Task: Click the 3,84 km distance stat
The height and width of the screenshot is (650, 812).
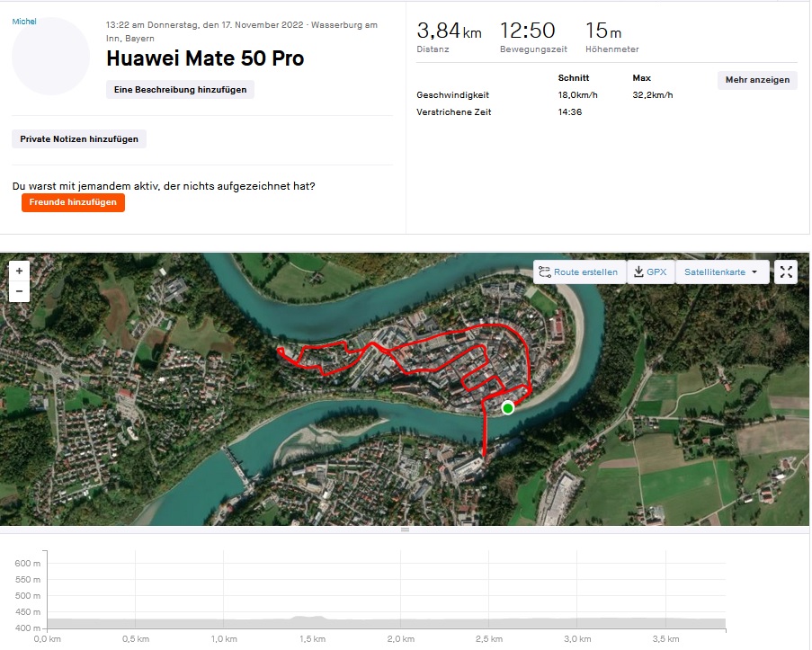Action: (449, 31)
